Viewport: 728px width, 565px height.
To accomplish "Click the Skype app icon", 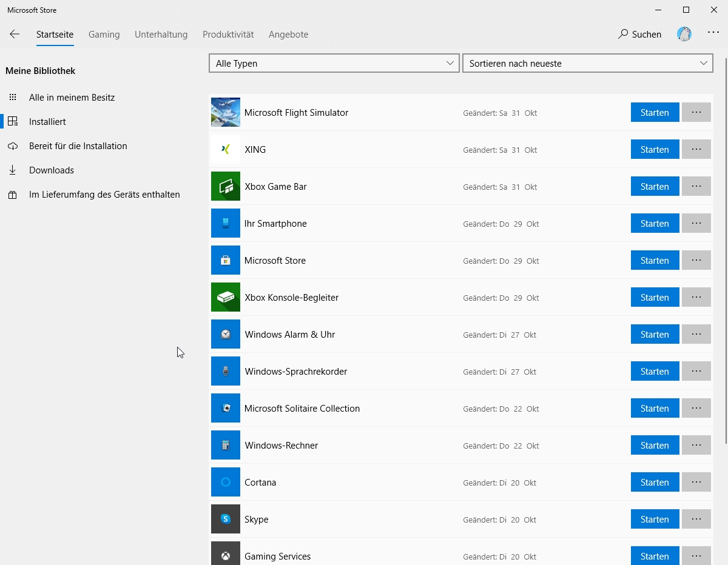I will (226, 520).
